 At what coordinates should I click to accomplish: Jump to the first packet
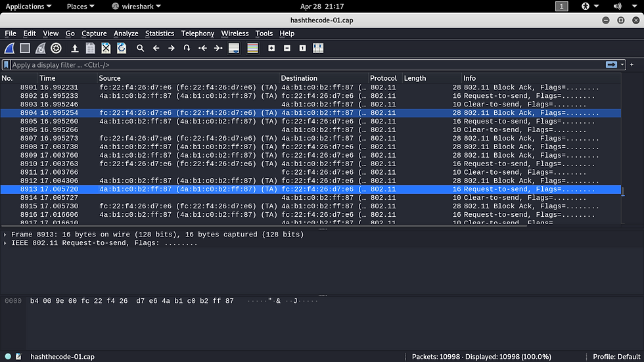coord(202,49)
